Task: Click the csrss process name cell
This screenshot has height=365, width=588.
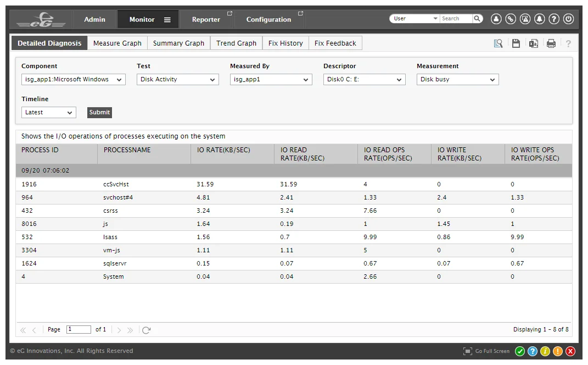Action: click(x=110, y=211)
